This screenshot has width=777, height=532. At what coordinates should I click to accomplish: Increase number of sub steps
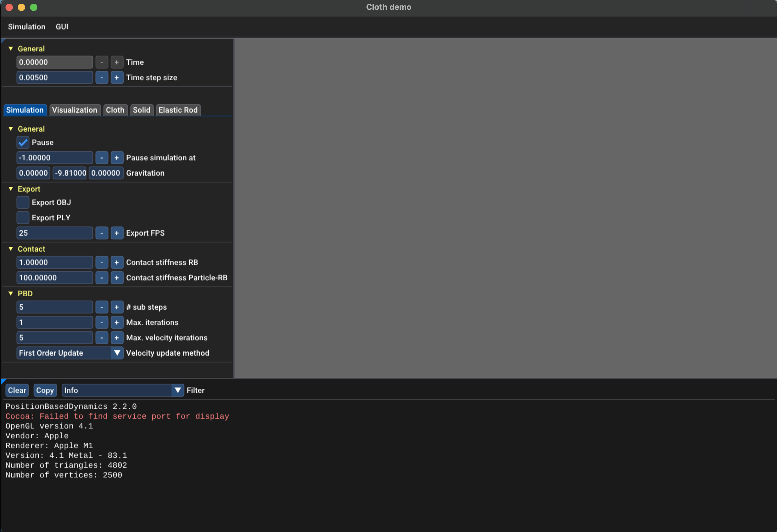(x=117, y=307)
